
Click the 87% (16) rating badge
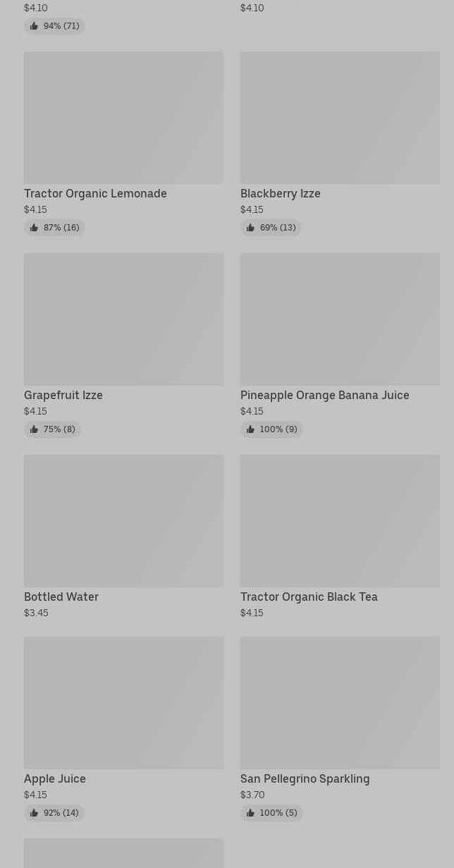54,228
